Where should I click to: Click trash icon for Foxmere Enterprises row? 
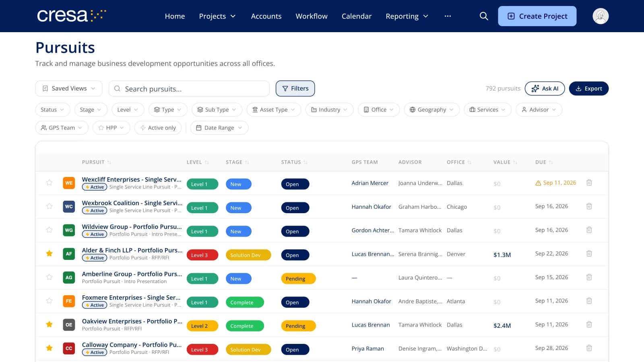coord(589,300)
